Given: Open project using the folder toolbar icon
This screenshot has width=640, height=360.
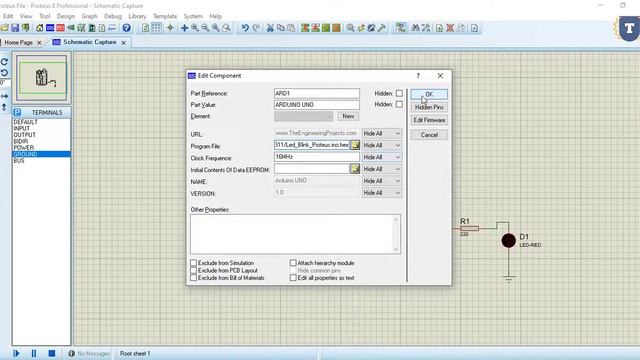Looking at the screenshot, I should [x=4, y=28].
